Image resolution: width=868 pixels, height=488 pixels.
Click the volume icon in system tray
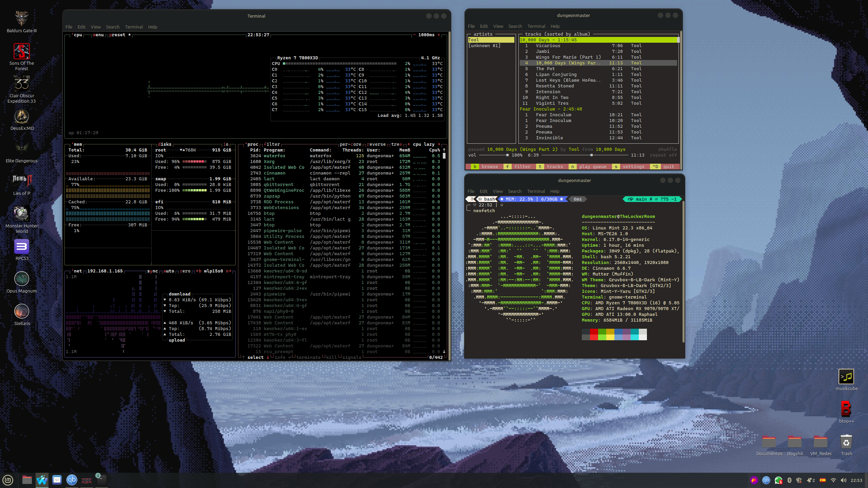pyautogui.click(x=844, y=480)
